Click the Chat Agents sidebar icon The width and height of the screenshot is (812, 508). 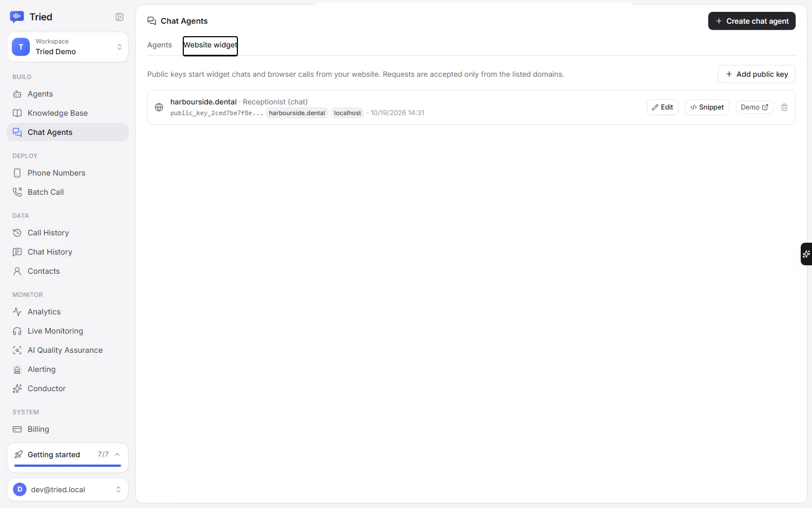coord(17,133)
